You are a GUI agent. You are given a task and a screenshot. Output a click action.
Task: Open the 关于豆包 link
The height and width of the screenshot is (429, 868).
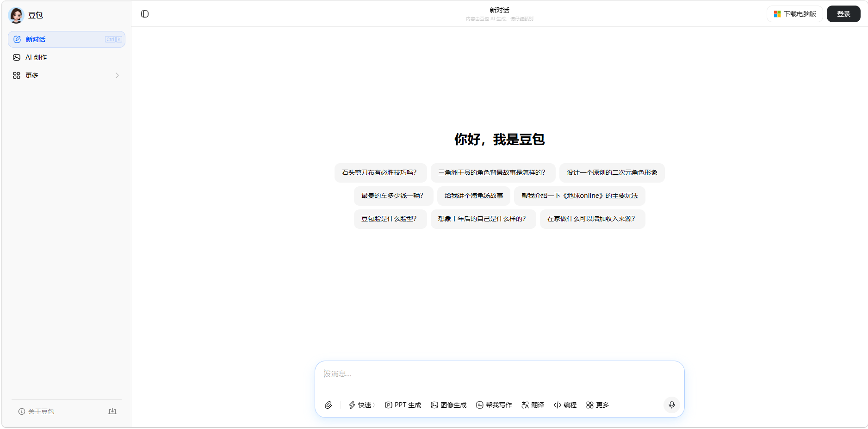pos(40,411)
